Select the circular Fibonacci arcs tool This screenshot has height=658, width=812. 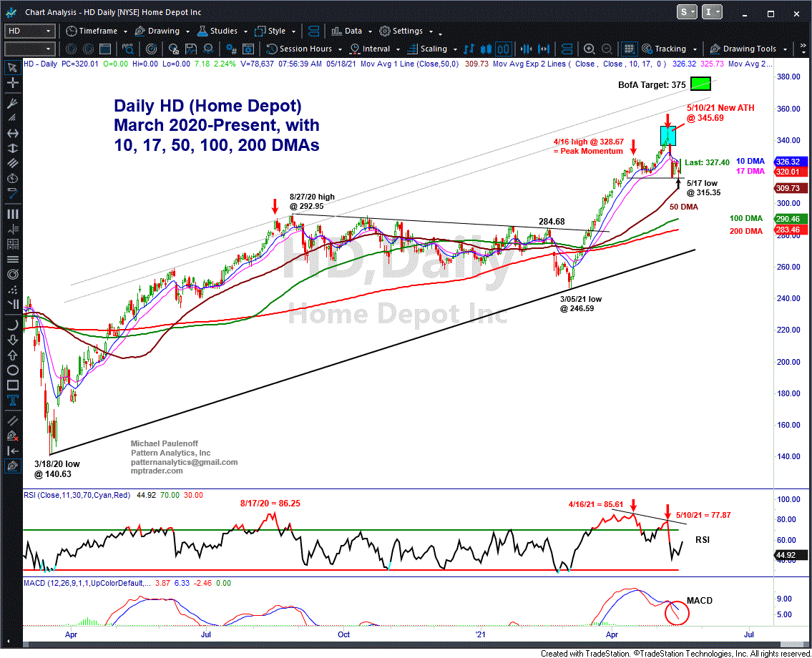12,274
